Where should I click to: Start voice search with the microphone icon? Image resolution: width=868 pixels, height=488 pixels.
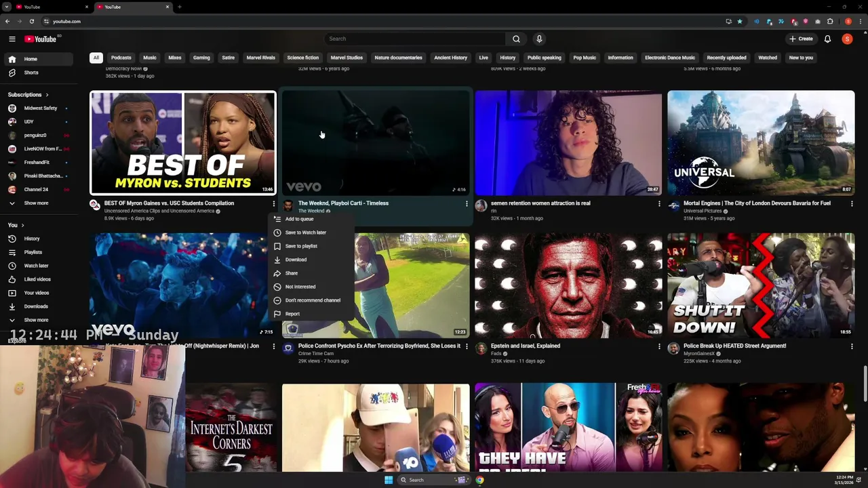point(539,39)
